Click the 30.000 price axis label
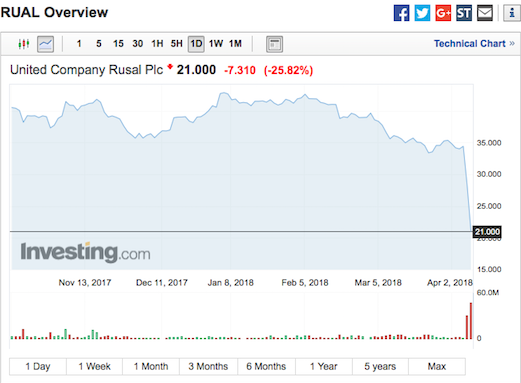521x383 pixels. [489, 174]
